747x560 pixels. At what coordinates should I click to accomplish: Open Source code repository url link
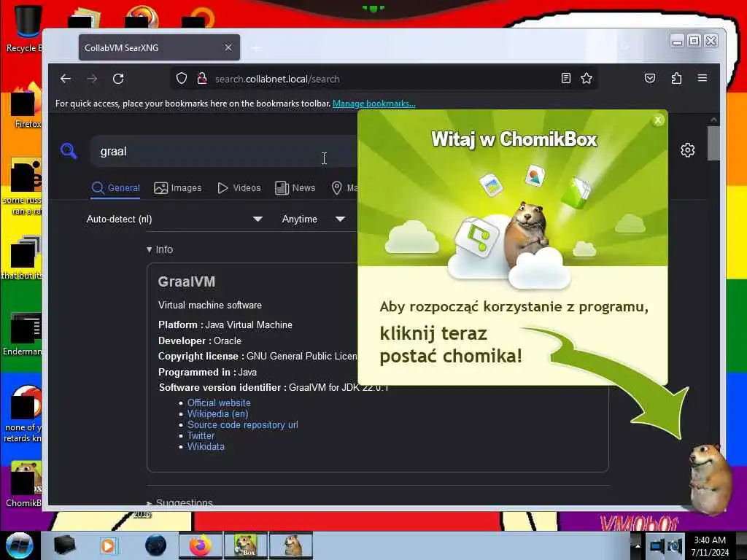point(242,425)
